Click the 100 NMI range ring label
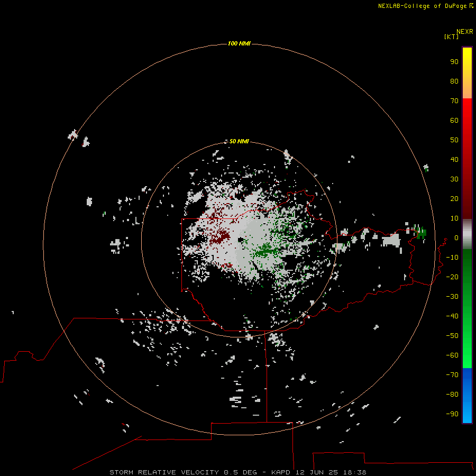Image resolution: width=476 pixels, height=476 pixels. tap(239, 44)
